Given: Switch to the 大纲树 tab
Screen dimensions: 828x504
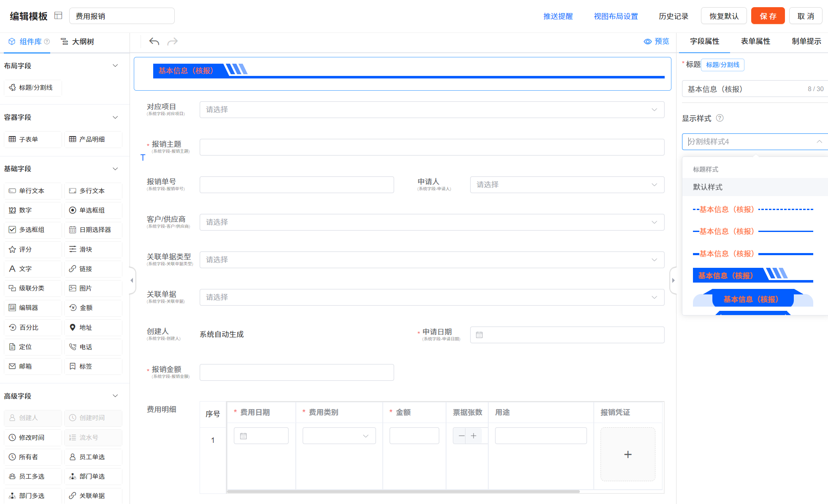Looking at the screenshot, I should click(x=78, y=41).
